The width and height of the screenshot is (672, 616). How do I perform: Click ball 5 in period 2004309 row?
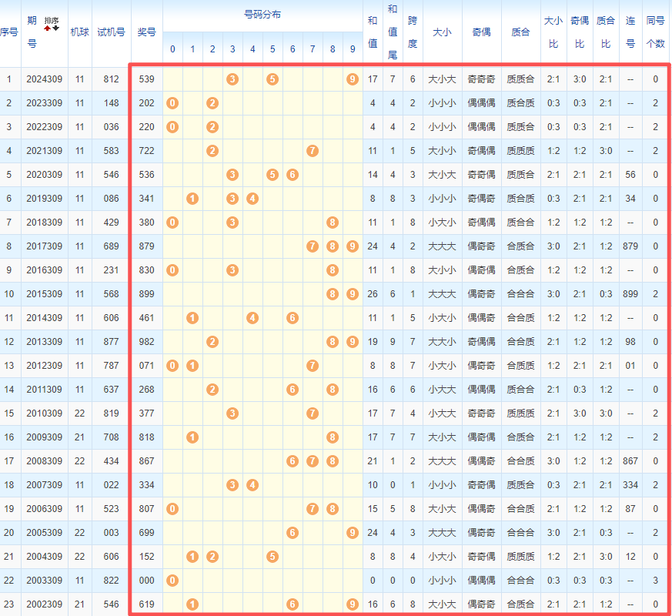pyautogui.click(x=272, y=557)
